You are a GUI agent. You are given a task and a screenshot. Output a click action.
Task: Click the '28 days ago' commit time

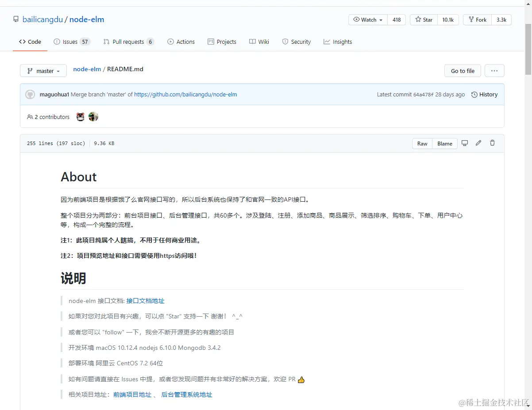click(x=450, y=94)
